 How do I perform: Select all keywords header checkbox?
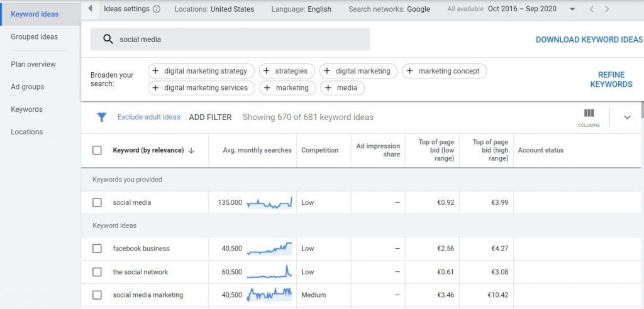(x=97, y=150)
